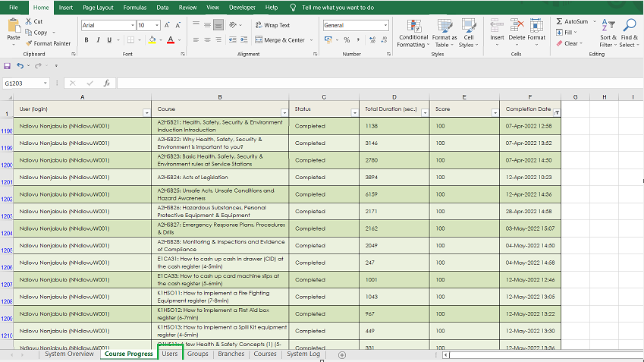Add a new sheet with the plus button
Viewport: 644px width, 362px height.
tap(342, 354)
